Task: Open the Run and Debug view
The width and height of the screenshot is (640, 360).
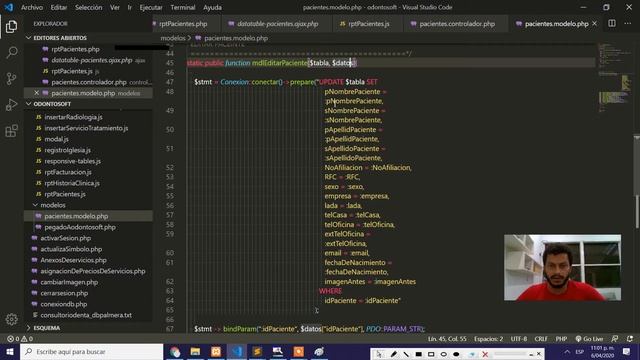Action: pyautogui.click(x=11, y=105)
